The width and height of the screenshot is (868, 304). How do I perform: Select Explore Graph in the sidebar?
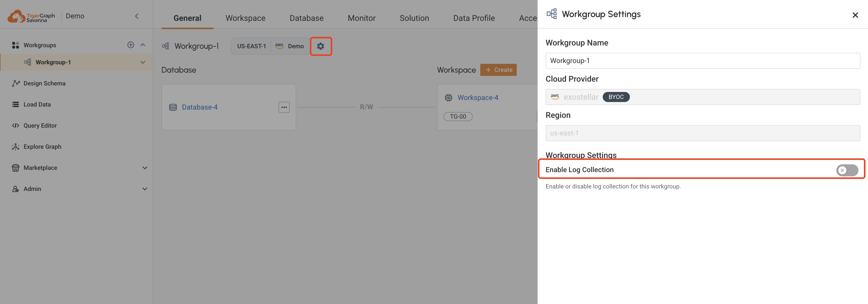click(x=42, y=146)
